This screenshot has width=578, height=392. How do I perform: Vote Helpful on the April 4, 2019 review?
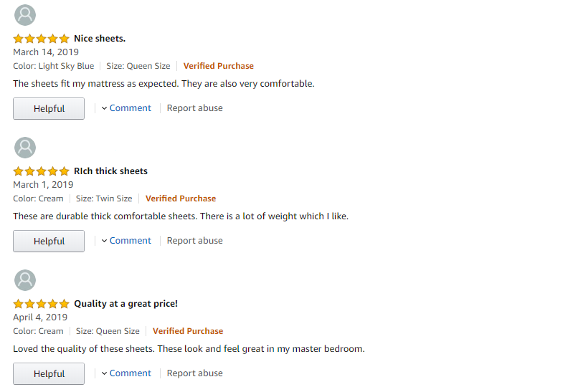49,374
